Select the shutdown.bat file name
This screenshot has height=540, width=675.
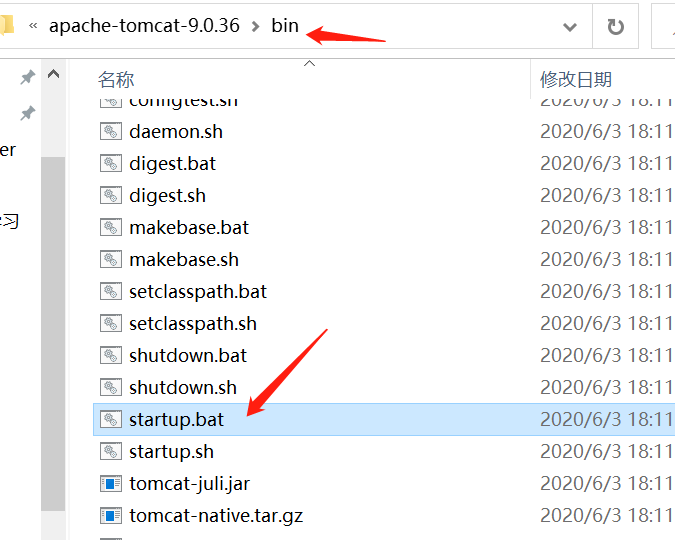click(188, 356)
